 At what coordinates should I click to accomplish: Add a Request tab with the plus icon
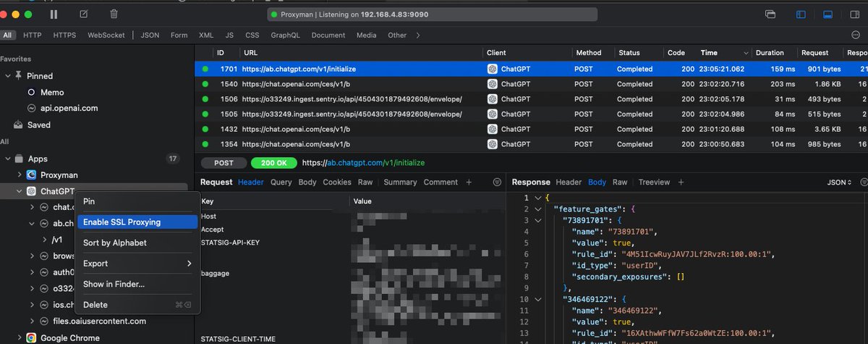(469, 182)
